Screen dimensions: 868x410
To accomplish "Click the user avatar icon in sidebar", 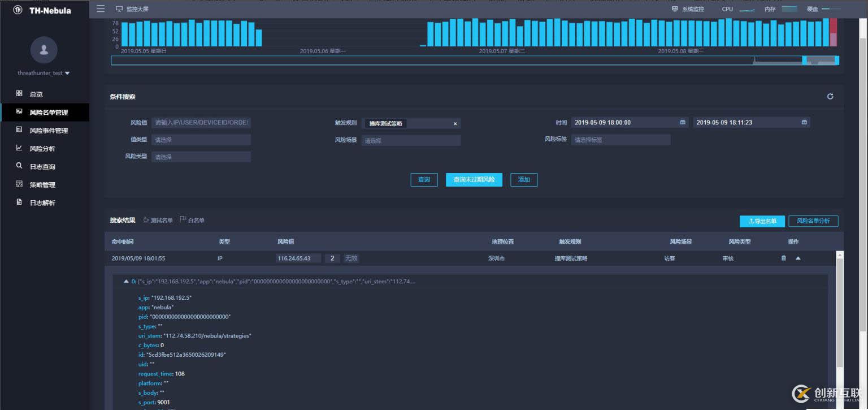I will click(44, 50).
